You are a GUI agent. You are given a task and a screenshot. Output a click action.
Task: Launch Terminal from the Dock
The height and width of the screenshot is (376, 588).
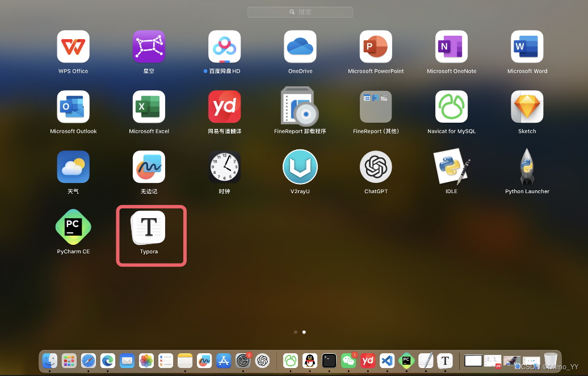[x=329, y=361]
